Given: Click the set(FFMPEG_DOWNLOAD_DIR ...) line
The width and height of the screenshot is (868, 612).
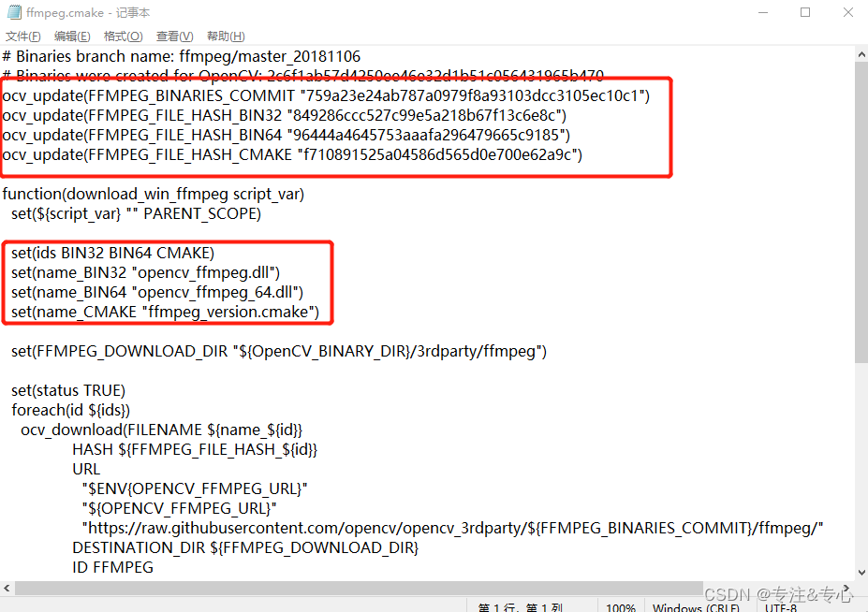Looking at the screenshot, I should click(279, 351).
